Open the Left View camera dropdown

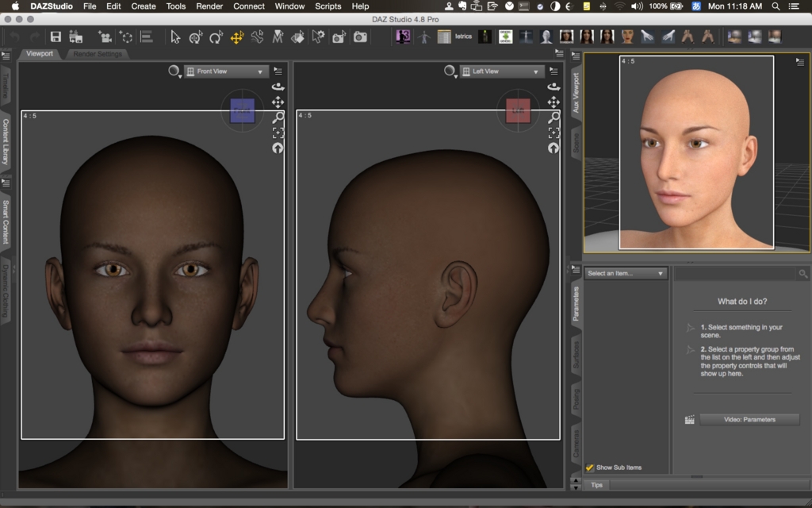pos(504,71)
